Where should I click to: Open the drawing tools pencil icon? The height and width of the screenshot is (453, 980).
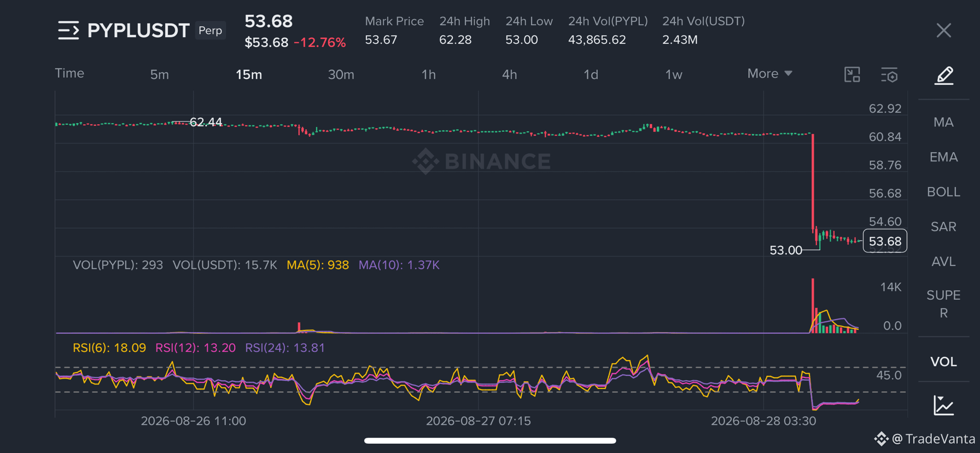(x=944, y=75)
